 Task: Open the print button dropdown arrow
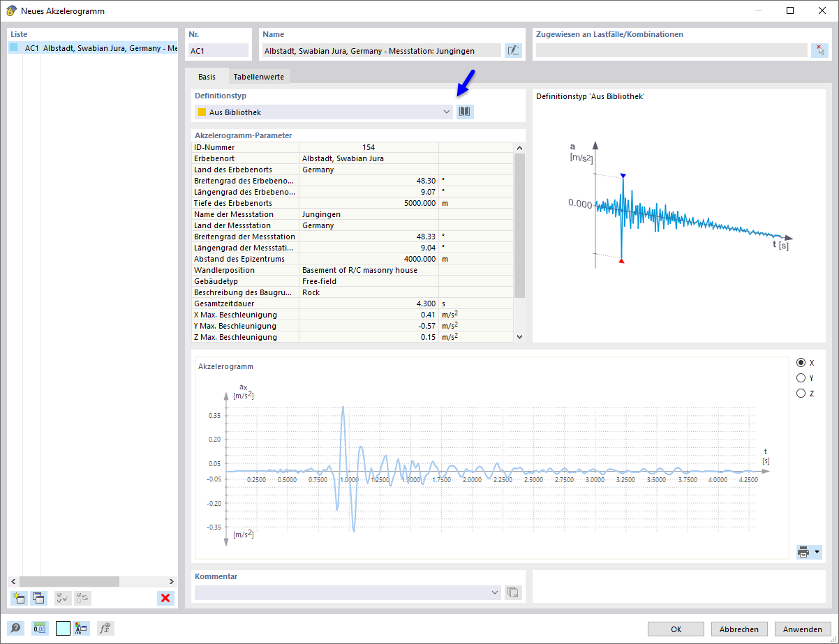(x=817, y=552)
